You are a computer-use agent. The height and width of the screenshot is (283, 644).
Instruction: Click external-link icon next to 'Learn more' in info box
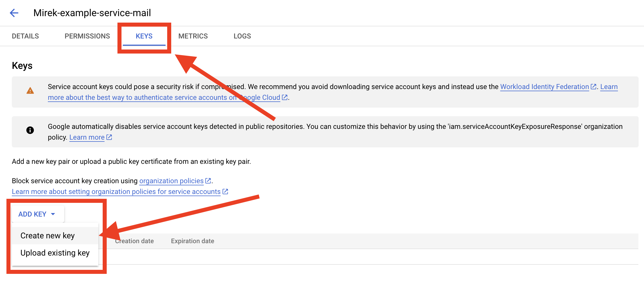click(x=109, y=137)
